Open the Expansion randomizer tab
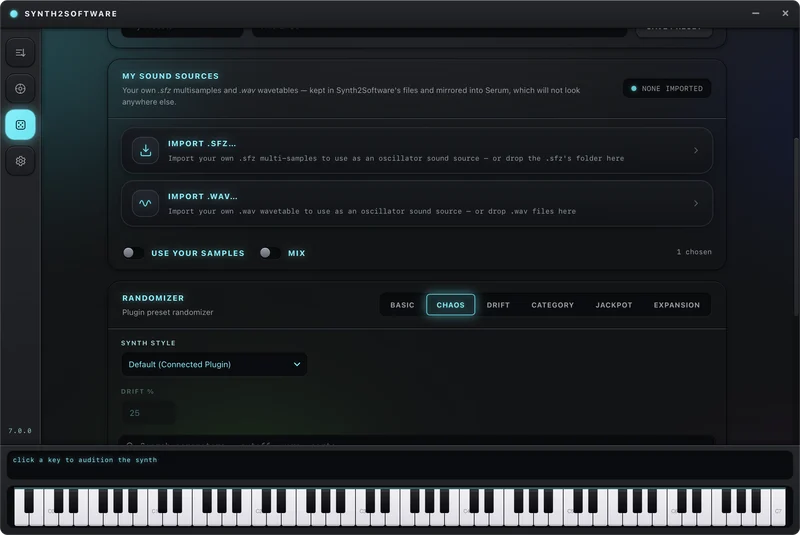The image size is (800, 535). coord(677,305)
